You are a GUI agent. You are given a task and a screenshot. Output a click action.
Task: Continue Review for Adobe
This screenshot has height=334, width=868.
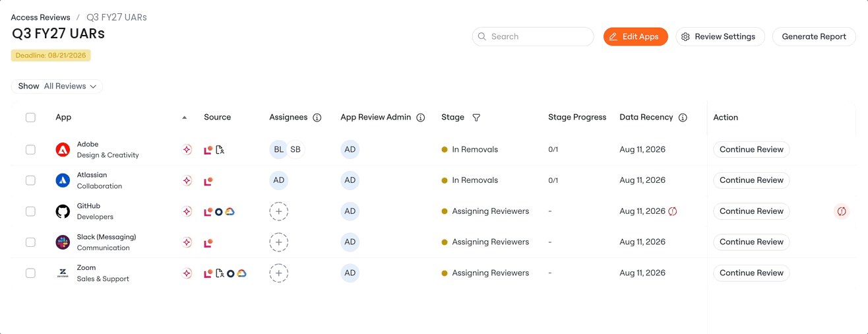click(x=751, y=150)
